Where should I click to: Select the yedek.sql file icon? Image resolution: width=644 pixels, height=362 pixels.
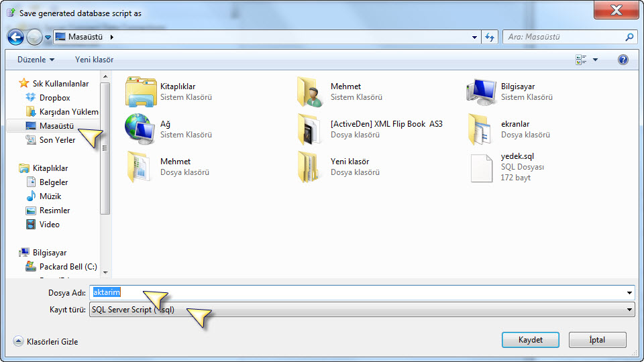coord(482,168)
